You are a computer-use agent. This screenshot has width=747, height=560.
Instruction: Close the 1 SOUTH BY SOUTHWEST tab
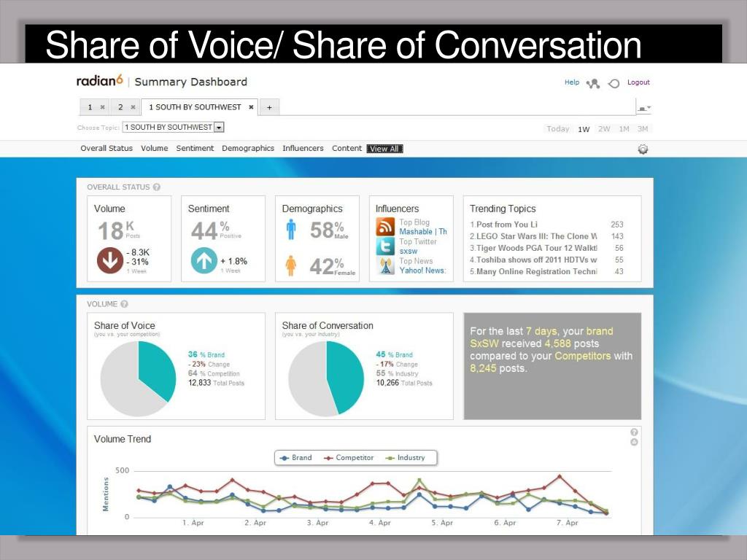point(251,107)
